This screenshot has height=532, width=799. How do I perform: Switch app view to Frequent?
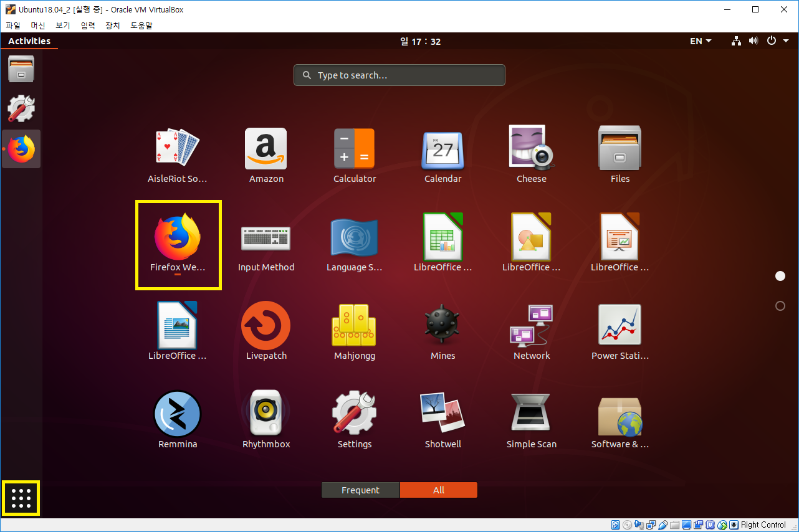(x=360, y=490)
